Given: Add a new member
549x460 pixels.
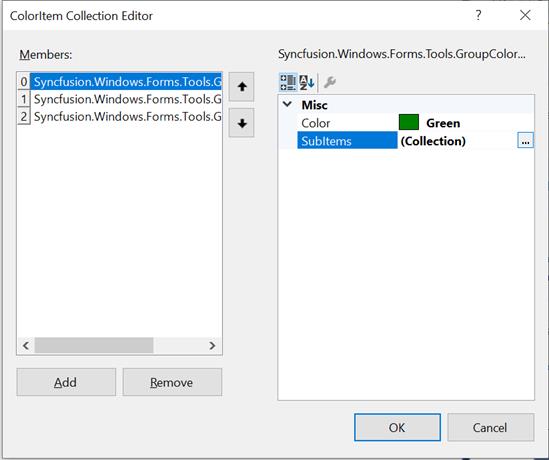Looking at the screenshot, I should [66, 382].
